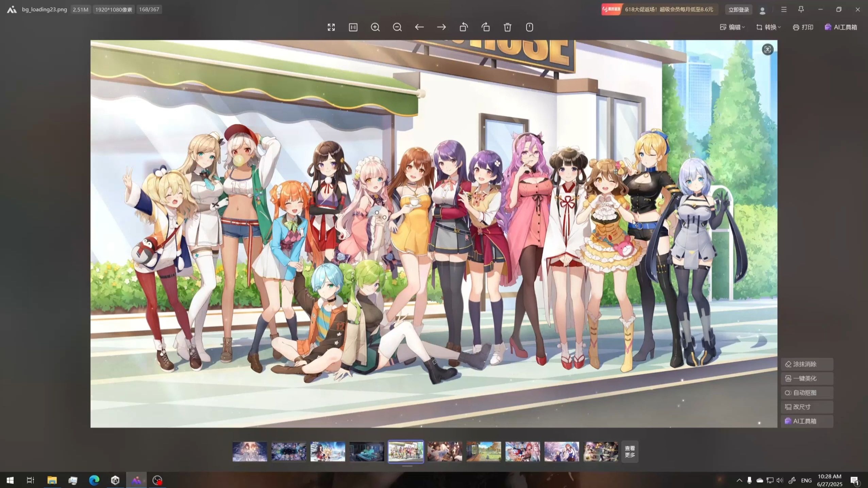Open the notification center

pos(855,481)
